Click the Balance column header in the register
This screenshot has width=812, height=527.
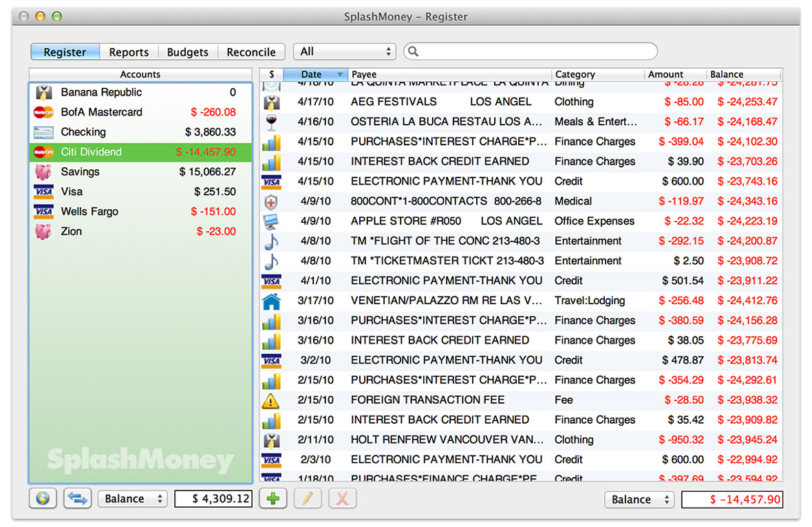click(744, 74)
